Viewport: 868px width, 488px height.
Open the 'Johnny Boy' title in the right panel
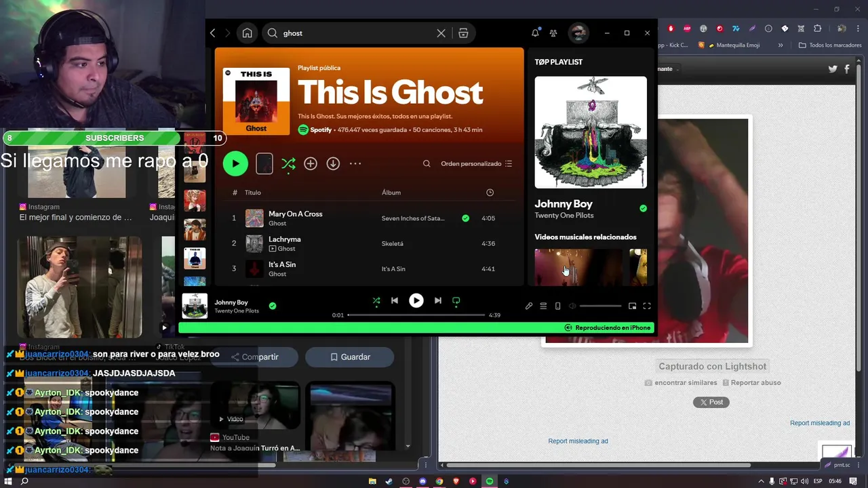564,203
